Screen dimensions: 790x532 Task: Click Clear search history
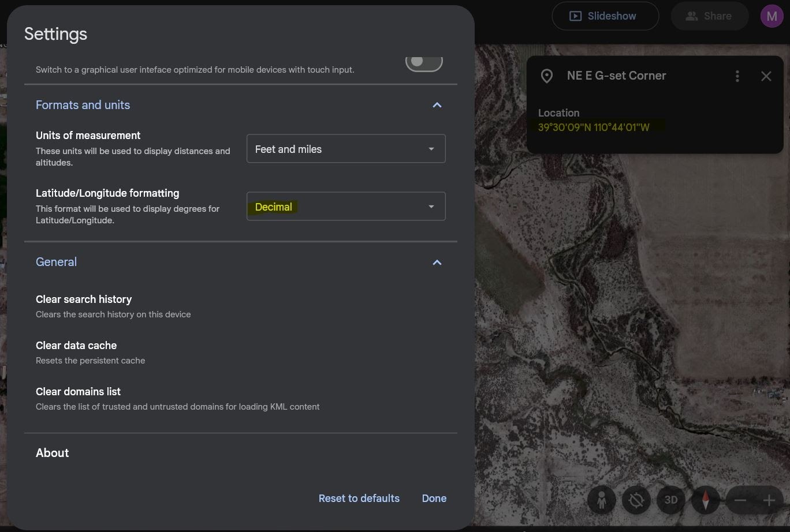pyautogui.click(x=84, y=299)
